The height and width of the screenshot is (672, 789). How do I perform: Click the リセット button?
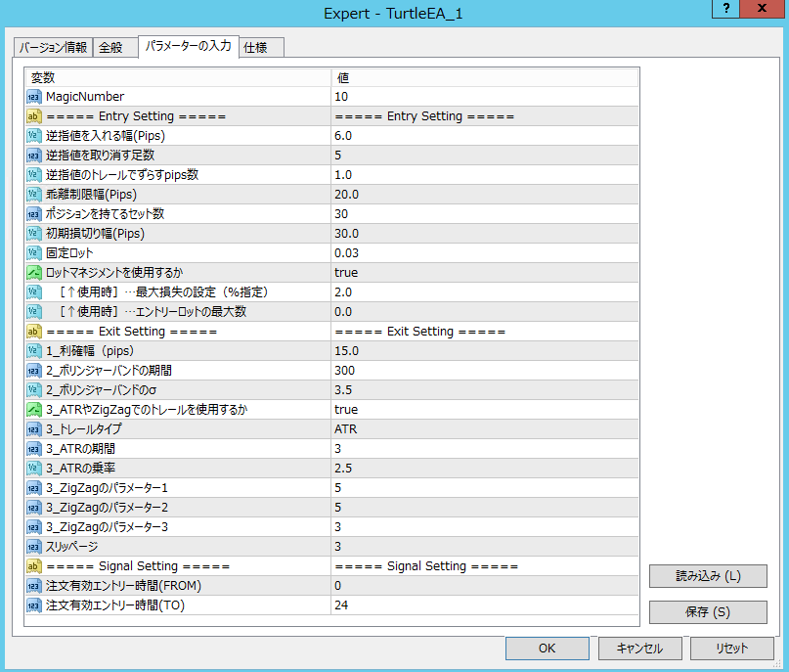click(x=731, y=649)
